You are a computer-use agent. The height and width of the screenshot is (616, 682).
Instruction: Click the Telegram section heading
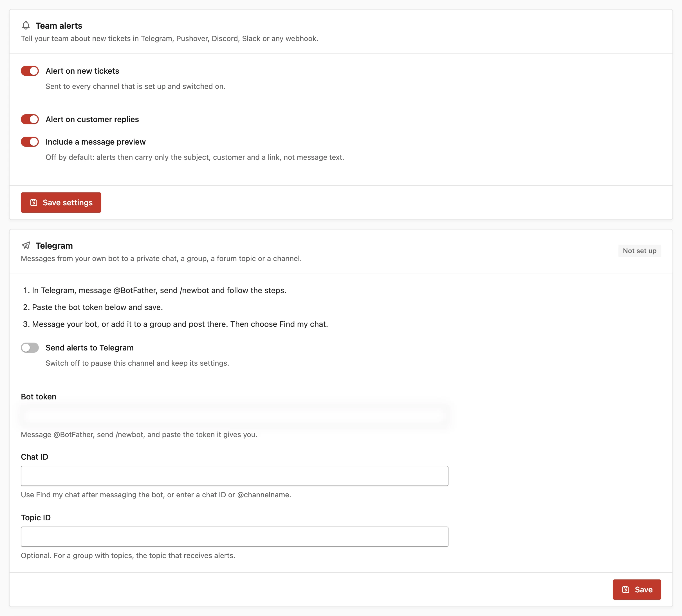(54, 246)
